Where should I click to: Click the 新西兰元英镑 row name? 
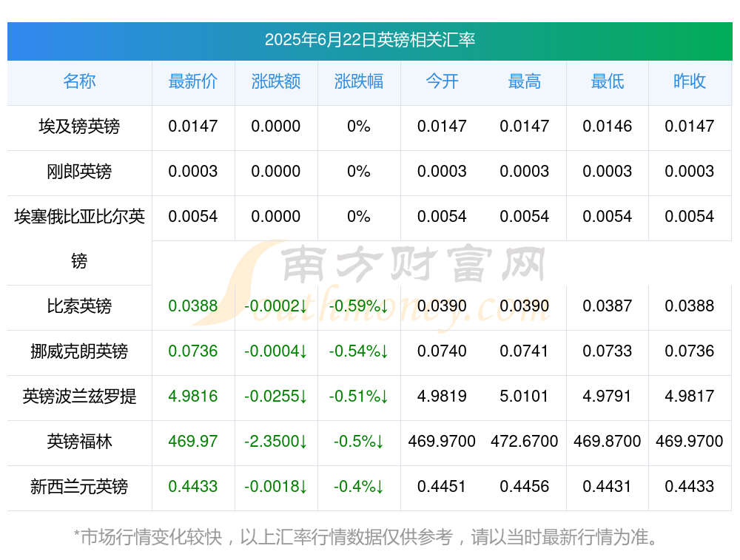[79, 487]
